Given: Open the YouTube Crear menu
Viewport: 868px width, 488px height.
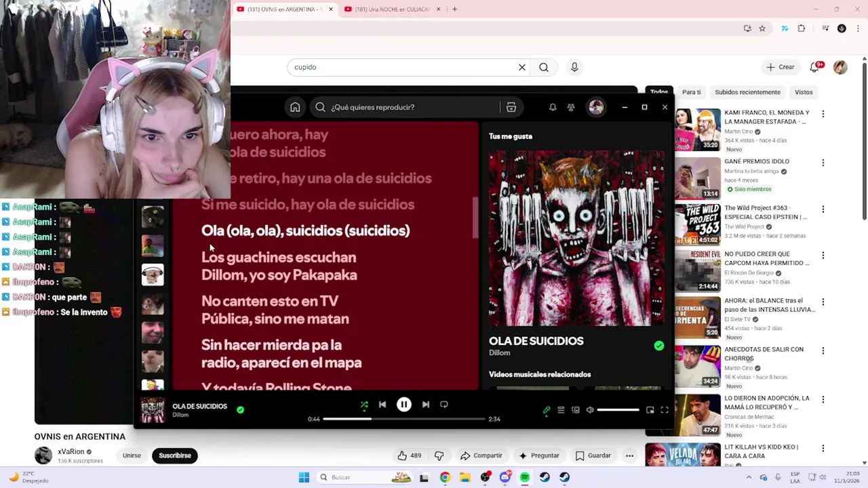Looking at the screenshot, I should click(x=780, y=67).
